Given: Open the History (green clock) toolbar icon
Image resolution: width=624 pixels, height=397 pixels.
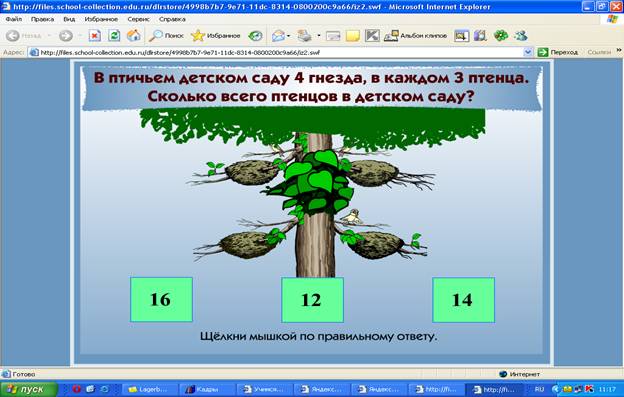Looking at the screenshot, I should click(255, 36).
